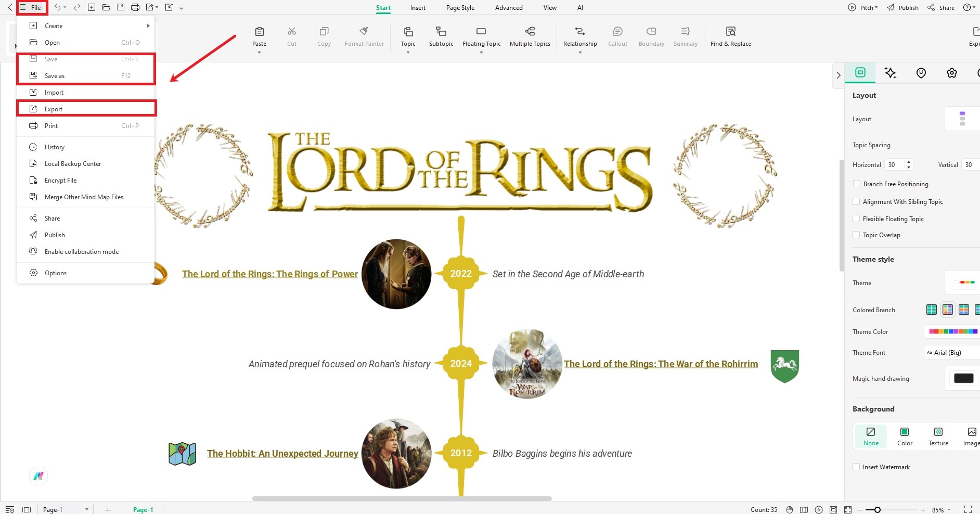This screenshot has height=514, width=980.
Task: Click the AI assistant floating icon
Action: (38, 476)
